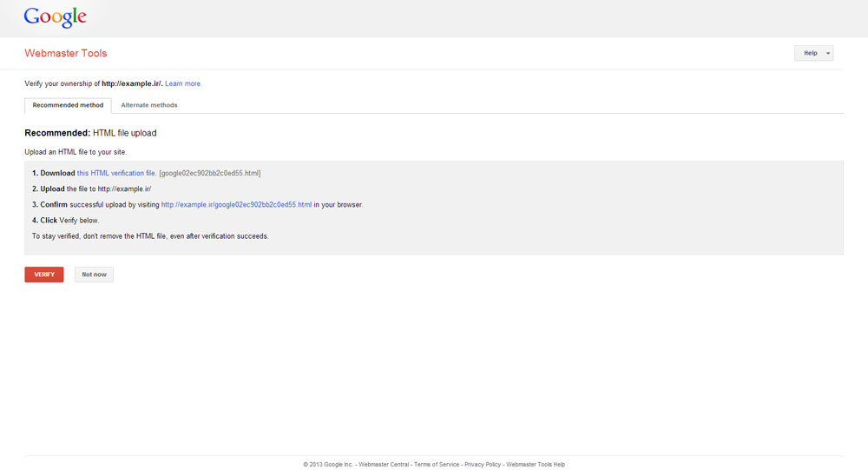Switch to the Alternate methods tab
This screenshot has height=470, width=868.
coord(149,105)
